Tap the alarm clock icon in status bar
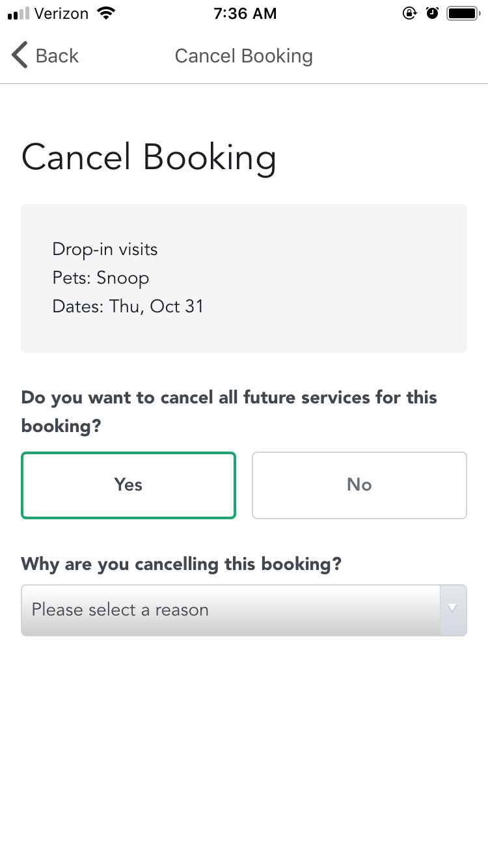The image size is (488, 868). [432, 12]
